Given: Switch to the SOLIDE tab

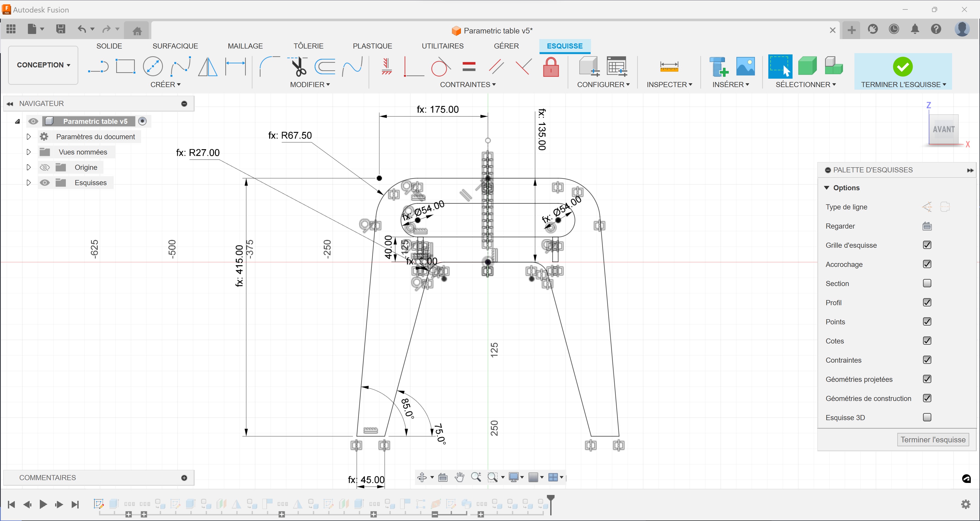Looking at the screenshot, I should tap(109, 46).
